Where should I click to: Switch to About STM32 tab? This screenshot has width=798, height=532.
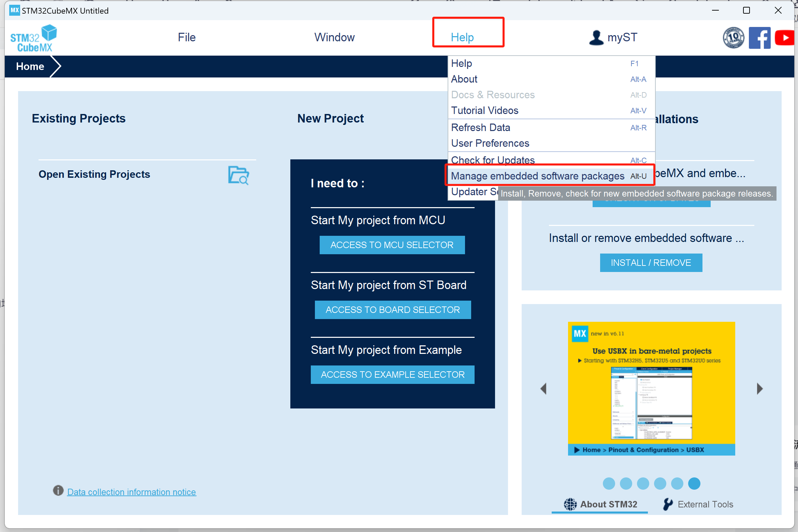coord(600,504)
